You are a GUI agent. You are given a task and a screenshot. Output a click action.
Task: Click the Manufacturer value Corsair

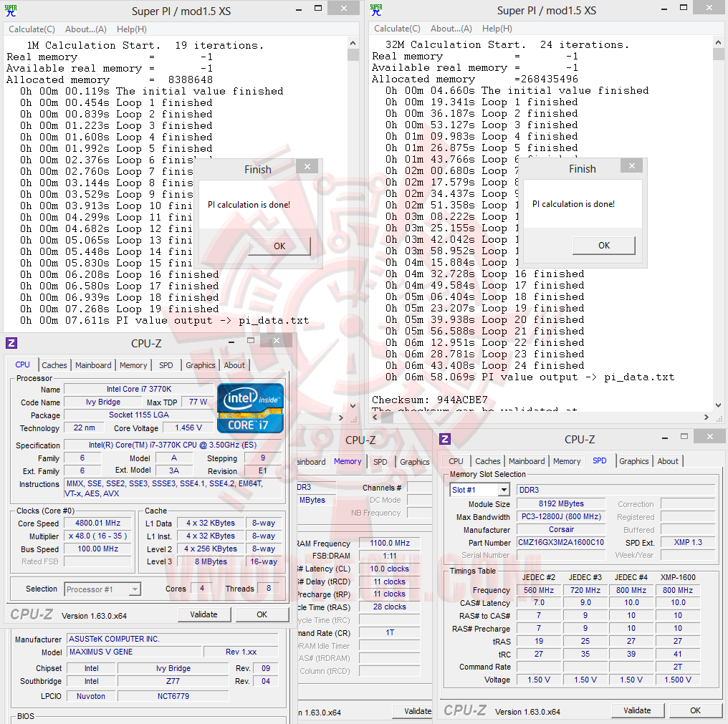coord(561,529)
